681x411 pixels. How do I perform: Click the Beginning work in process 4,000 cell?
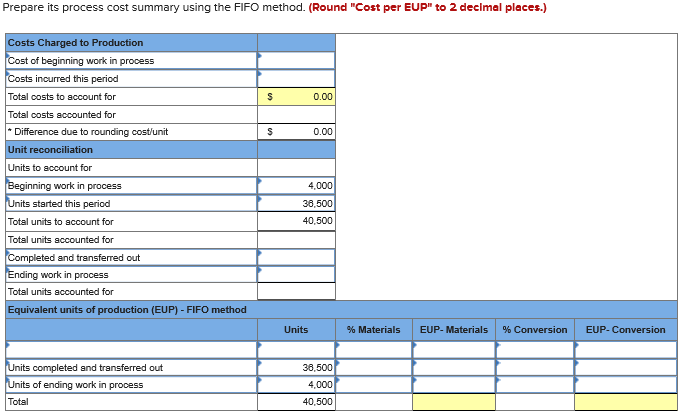[x=296, y=186]
